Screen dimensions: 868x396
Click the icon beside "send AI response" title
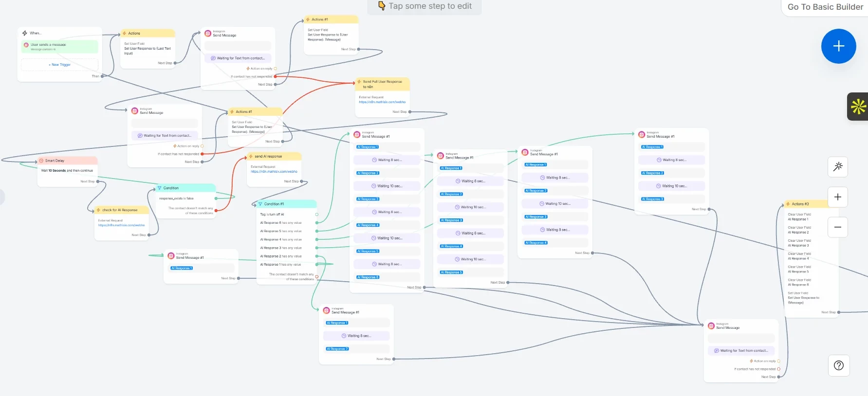(251, 156)
